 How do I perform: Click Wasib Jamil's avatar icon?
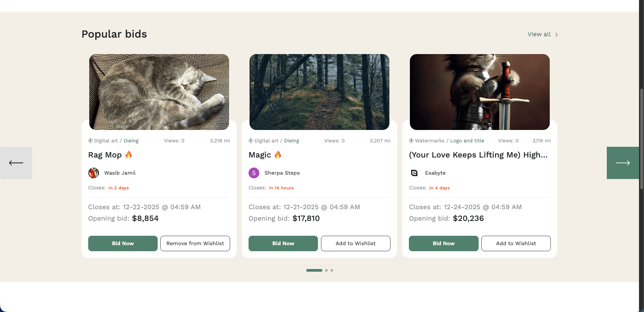tap(94, 173)
